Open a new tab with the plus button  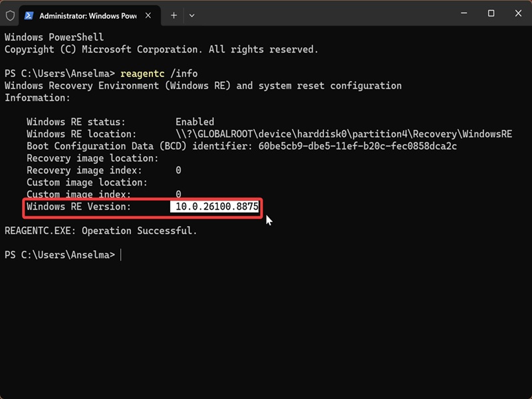[x=174, y=15]
